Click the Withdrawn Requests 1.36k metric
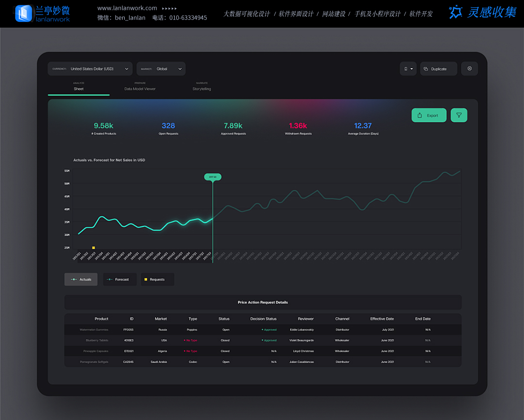Image resolution: width=524 pixels, height=420 pixels. pos(298,126)
